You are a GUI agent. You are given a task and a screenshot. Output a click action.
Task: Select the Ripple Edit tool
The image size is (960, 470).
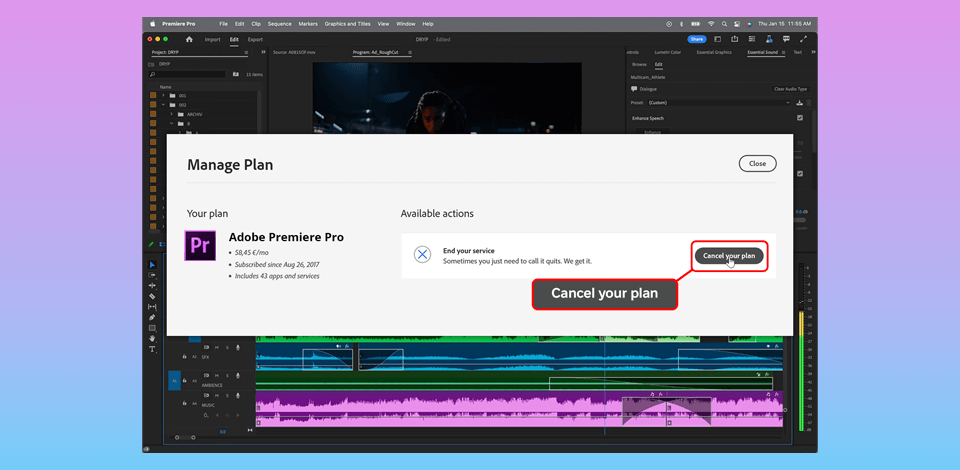tap(152, 286)
